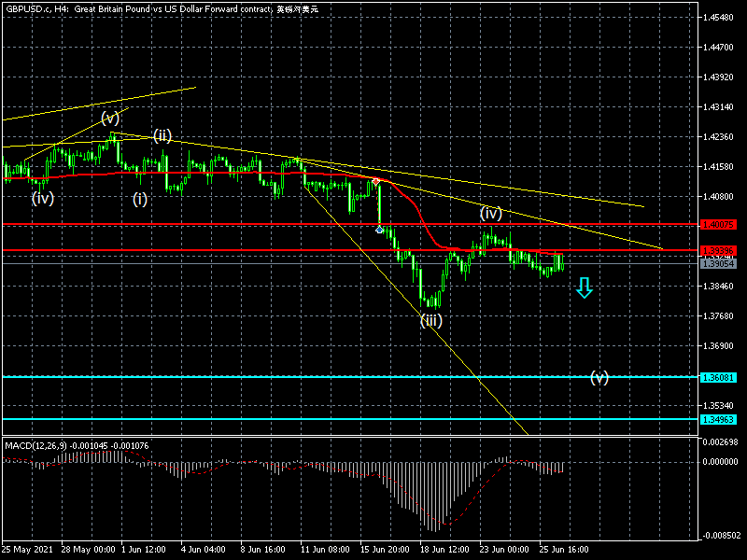
Task: Select the (i) wave label
Action: pos(139,198)
